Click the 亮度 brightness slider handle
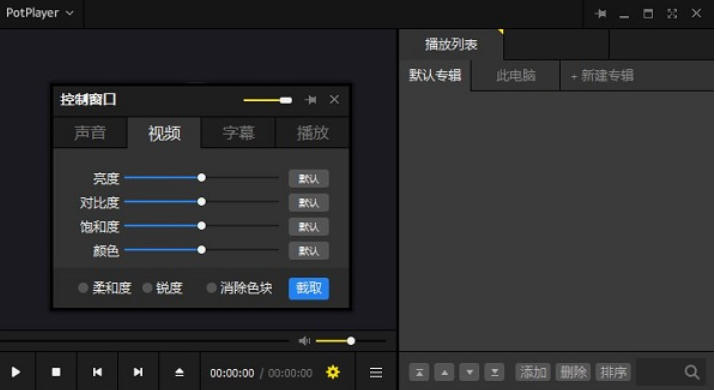 coord(201,178)
